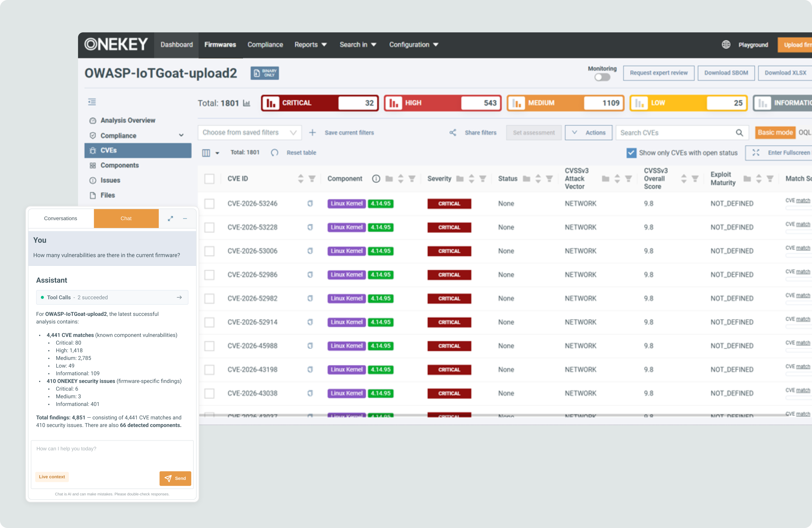The height and width of the screenshot is (528, 812).
Task: Click the Reset table refresh icon
Action: point(274,153)
